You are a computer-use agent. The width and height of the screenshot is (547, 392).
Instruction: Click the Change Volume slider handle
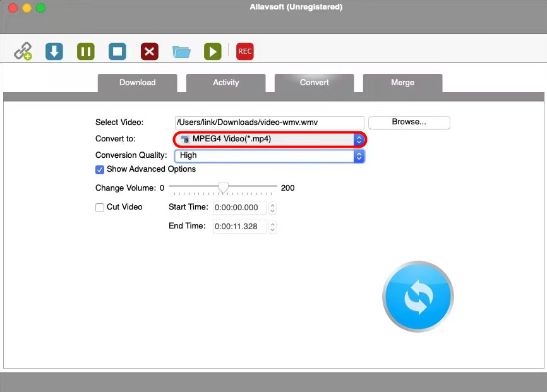click(x=223, y=187)
